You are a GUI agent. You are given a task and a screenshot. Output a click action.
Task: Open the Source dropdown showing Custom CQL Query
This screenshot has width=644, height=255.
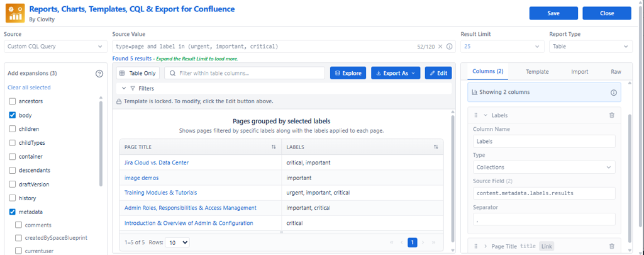point(55,47)
